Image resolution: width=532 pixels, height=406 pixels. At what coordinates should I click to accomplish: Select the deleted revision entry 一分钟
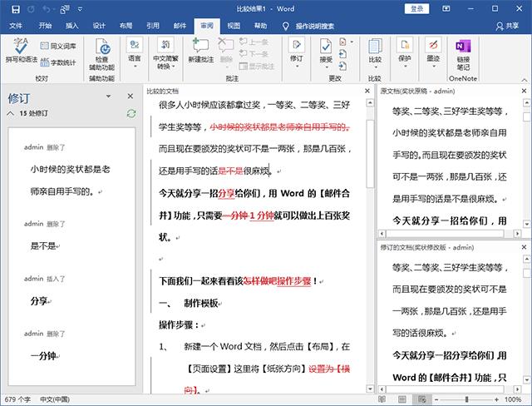click(43, 356)
